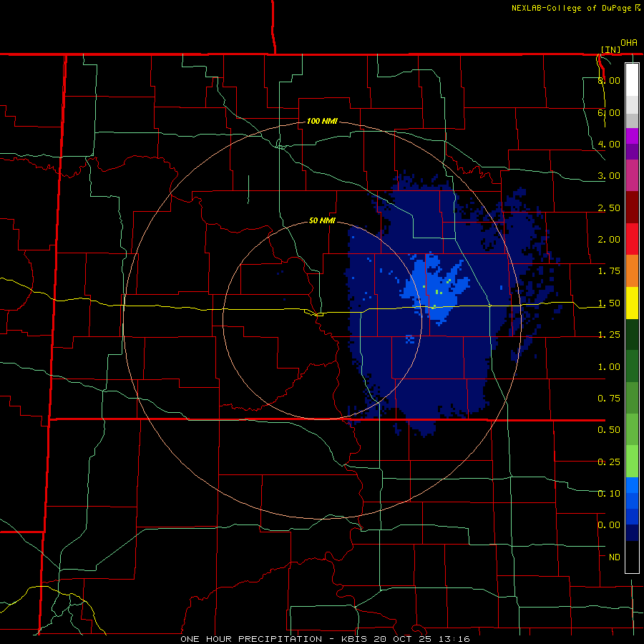Click the '[IN]' units label
The width and height of the screenshot is (644, 644).
[x=611, y=49]
